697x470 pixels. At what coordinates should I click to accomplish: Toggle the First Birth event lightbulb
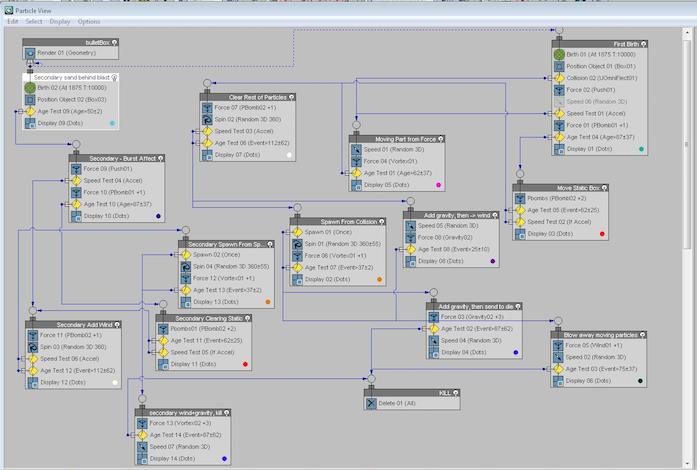(x=644, y=44)
